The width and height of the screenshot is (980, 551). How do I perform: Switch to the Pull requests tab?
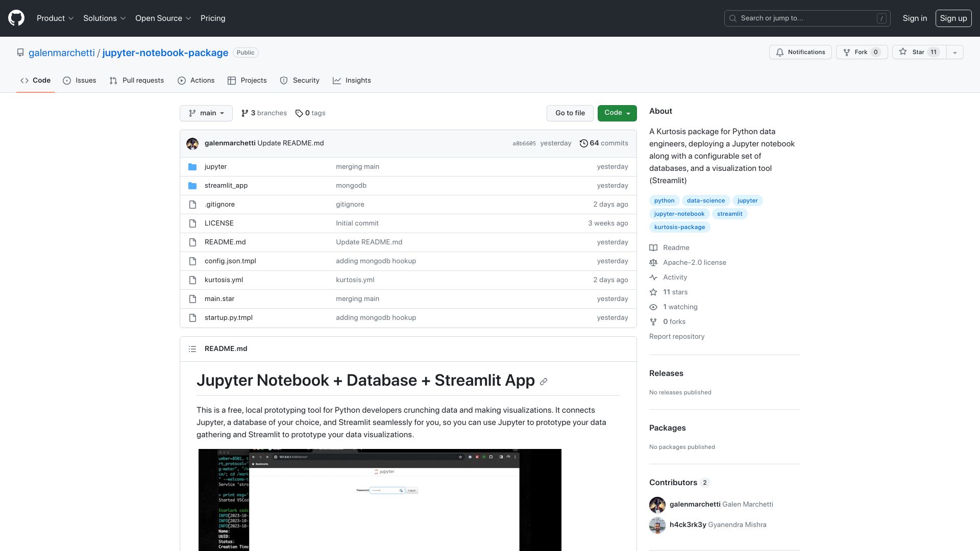coord(136,81)
